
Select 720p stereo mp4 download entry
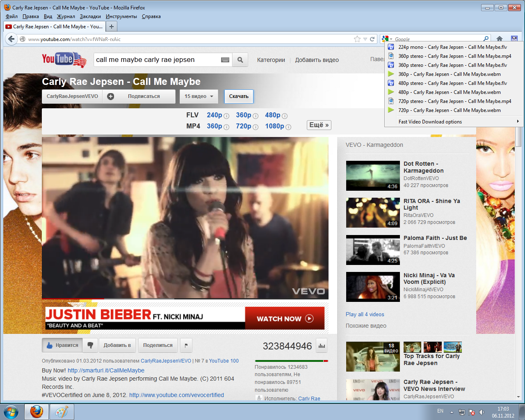tap(454, 101)
